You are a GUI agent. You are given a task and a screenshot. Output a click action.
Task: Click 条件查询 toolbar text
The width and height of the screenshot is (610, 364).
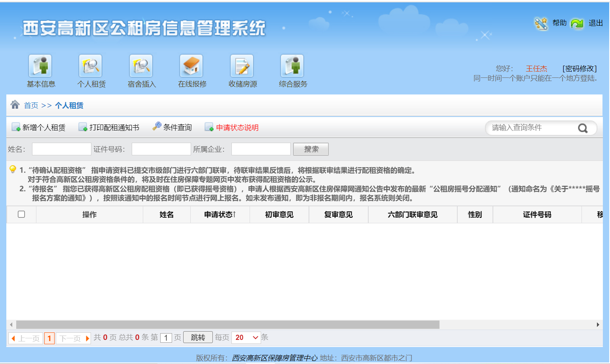click(178, 128)
